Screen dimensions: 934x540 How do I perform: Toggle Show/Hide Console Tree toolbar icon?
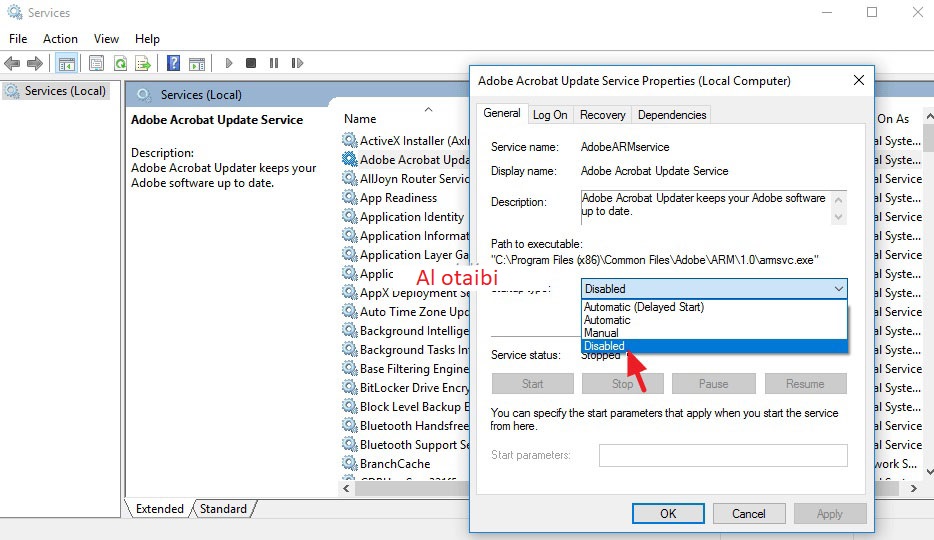pyautogui.click(x=67, y=63)
